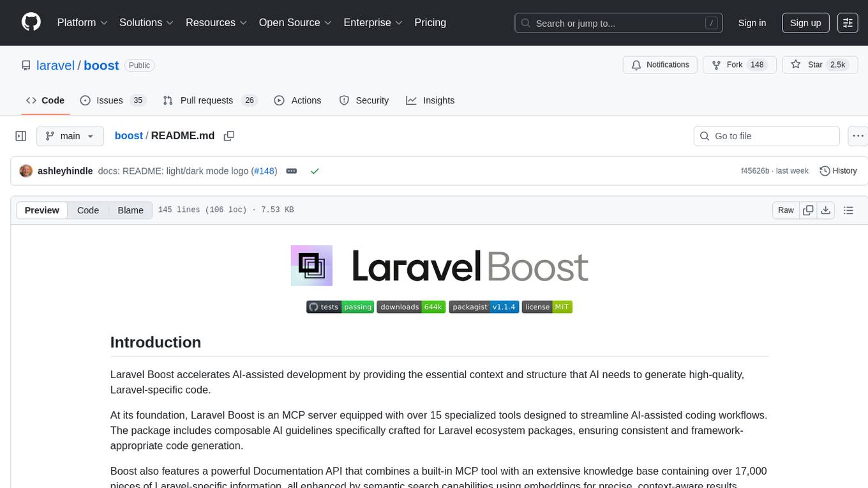Click the Sign up button
Screen dimensions: 868x488
click(805, 22)
